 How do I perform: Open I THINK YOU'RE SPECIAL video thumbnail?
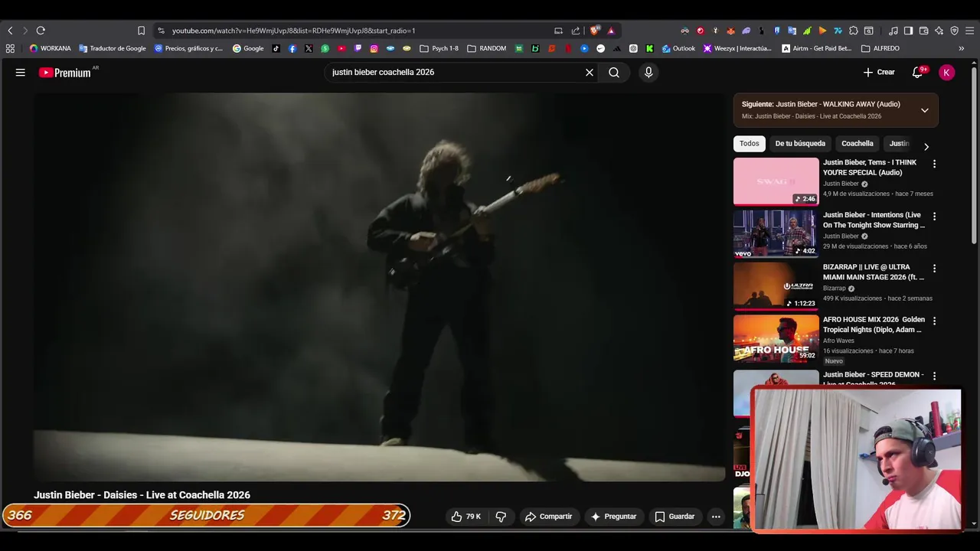[x=776, y=181]
